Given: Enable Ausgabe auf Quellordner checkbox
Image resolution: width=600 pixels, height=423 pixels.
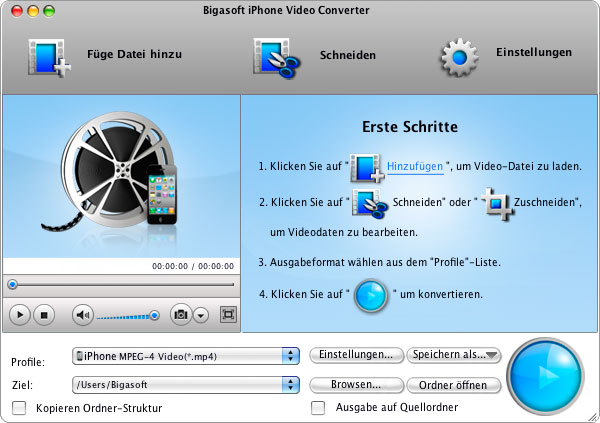Looking at the screenshot, I should (318, 408).
